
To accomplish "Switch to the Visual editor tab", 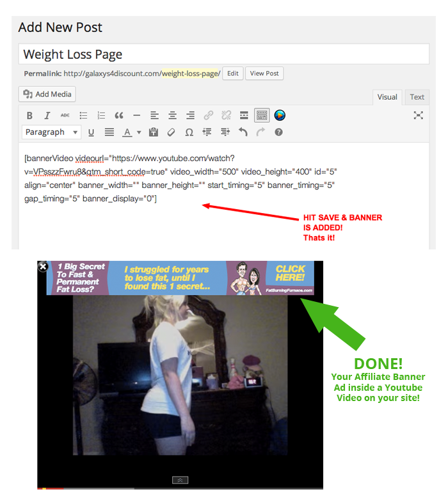I will pos(387,97).
